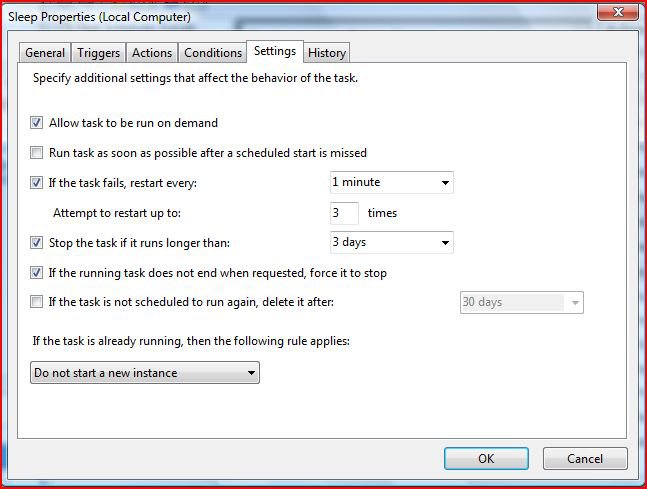The height and width of the screenshot is (489, 647).
Task: Click the Settings tab
Action: (x=274, y=51)
